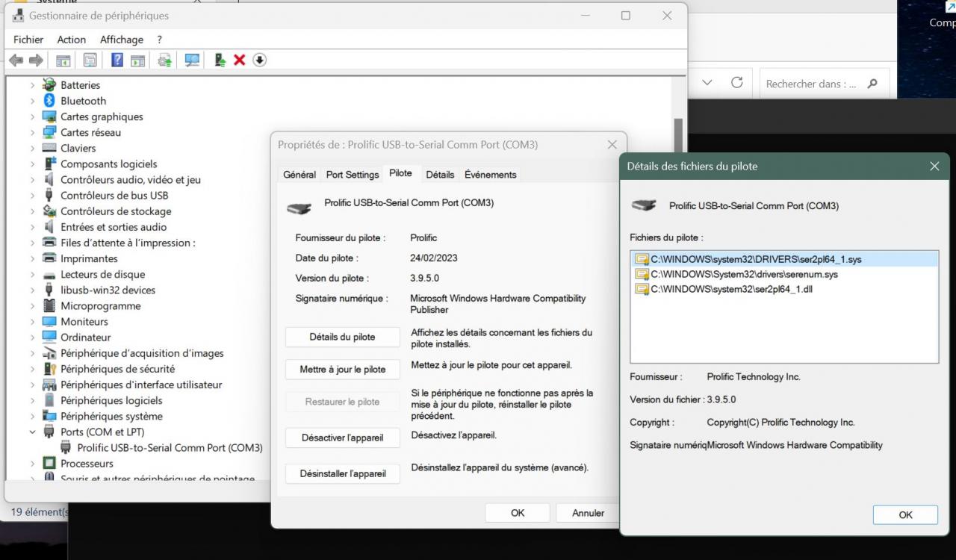This screenshot has height=560, width=956.
Task: Open the Affichage menu
Action: [122, 40]
